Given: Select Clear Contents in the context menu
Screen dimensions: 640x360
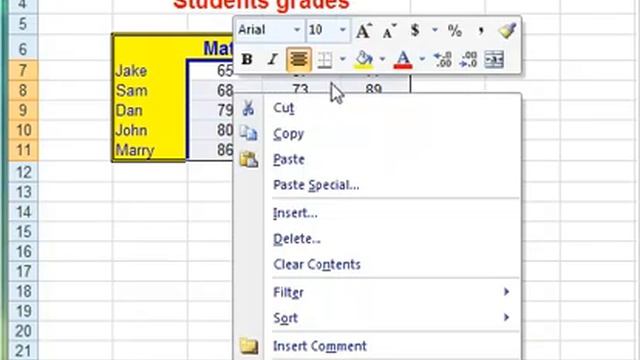Looking at the screenshot, I should (377, 264).
